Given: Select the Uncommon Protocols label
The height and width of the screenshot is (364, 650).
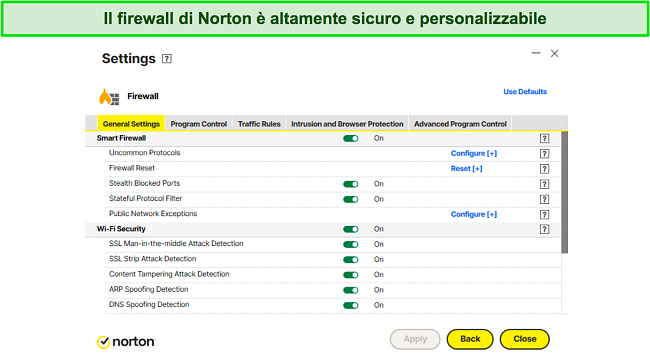Looking at the screenshot, I should 145,153.
